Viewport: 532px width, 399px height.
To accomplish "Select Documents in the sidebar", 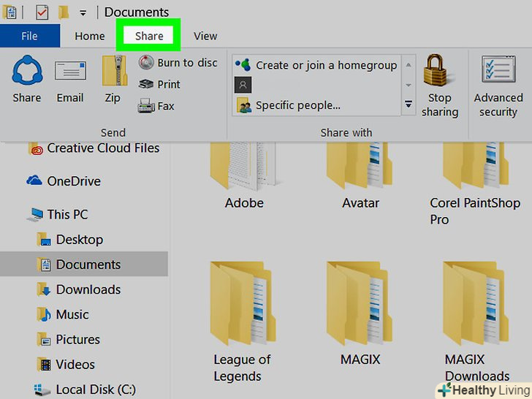I will [x=84, y=265].
